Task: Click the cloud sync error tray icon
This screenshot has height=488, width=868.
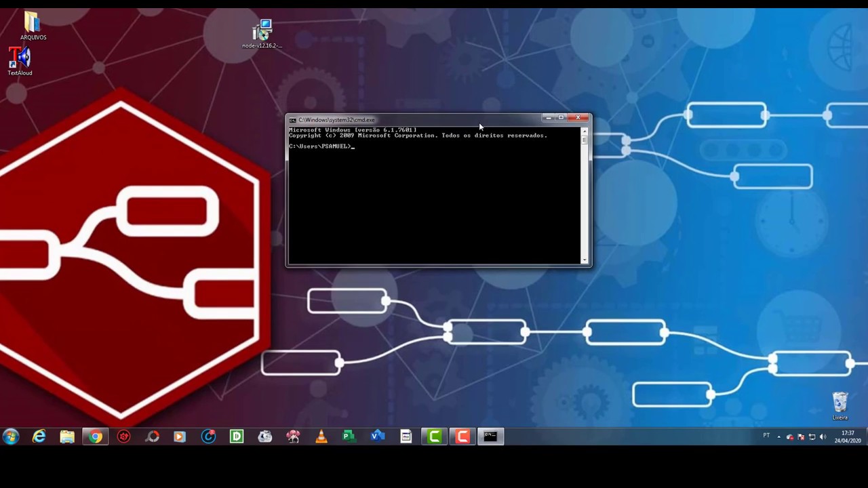Action: 790,437
